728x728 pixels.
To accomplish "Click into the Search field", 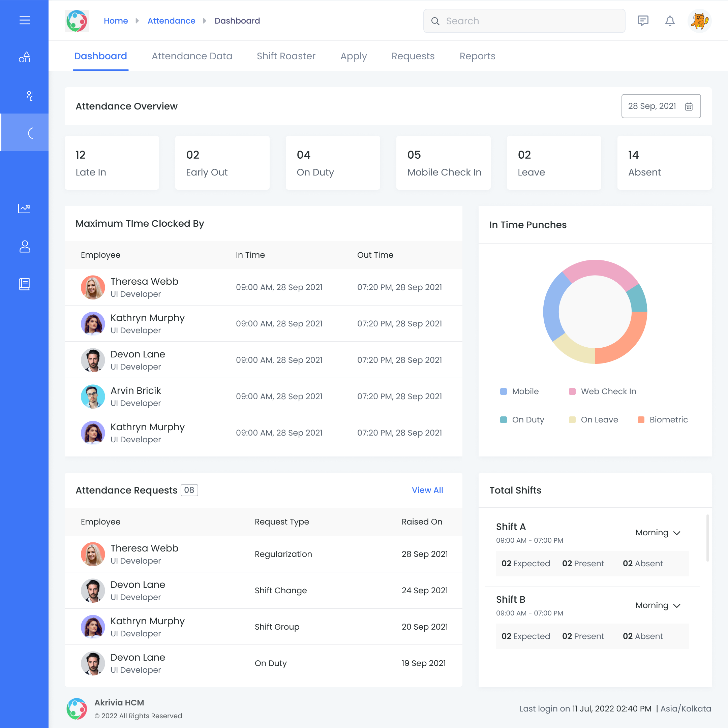I will point(524,21).
